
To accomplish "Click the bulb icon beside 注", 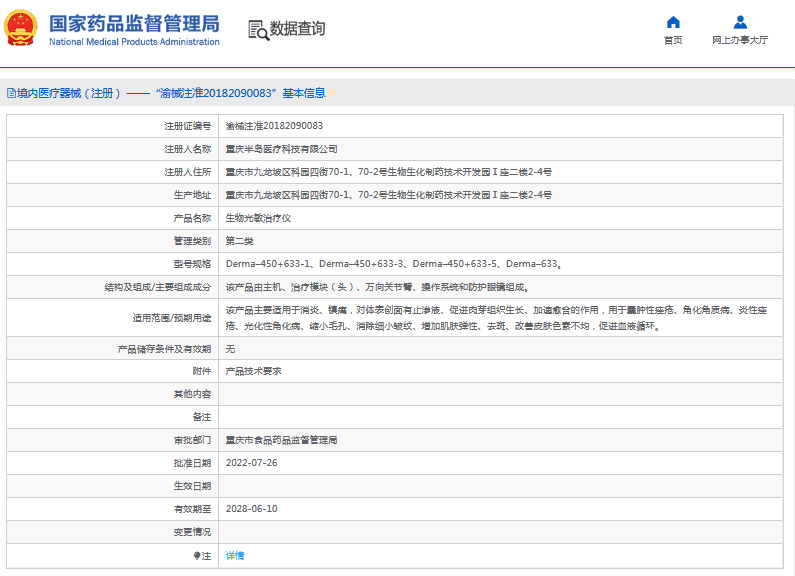I will click(x=197, y=556).
